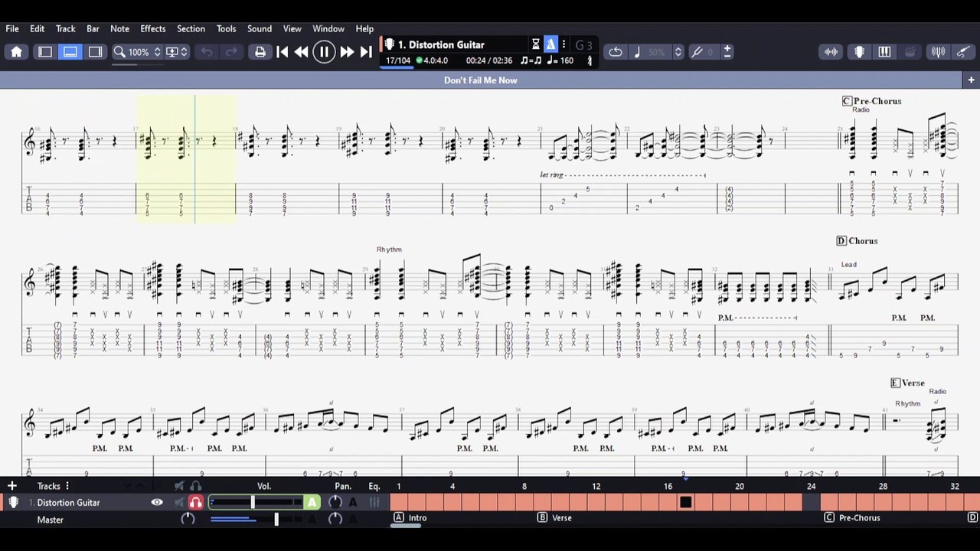Click the Distortion Guitar track instrument icon
Image resolution: width=980 pixels, height=551 pixels.
(x=14, y=503)
